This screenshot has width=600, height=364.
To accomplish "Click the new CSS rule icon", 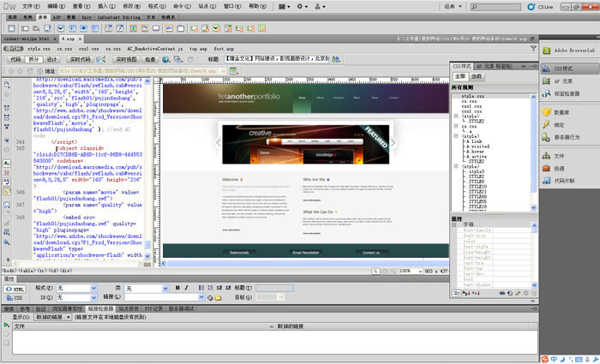I will (510, 293).
